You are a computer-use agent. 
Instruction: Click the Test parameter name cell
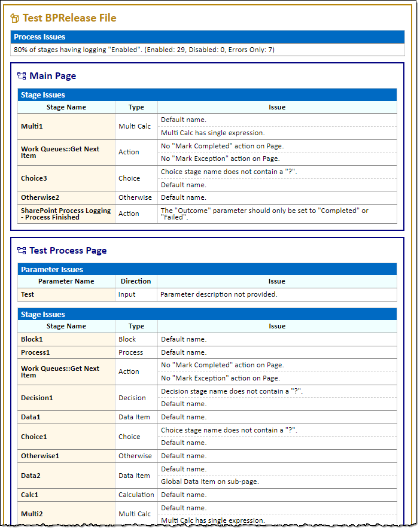(x=66, y=294)
